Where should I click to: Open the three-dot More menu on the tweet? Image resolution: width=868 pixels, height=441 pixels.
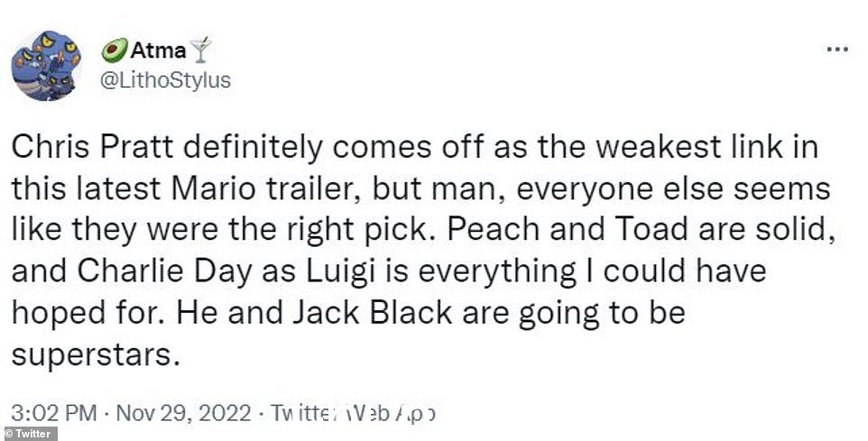[x=837, y=50]
